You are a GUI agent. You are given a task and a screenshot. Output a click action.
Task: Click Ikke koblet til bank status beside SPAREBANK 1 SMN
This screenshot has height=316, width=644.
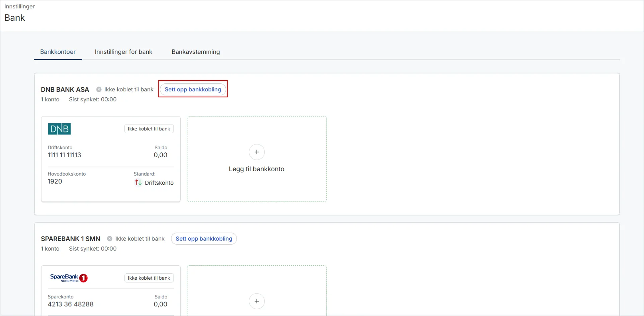point(140,239)
